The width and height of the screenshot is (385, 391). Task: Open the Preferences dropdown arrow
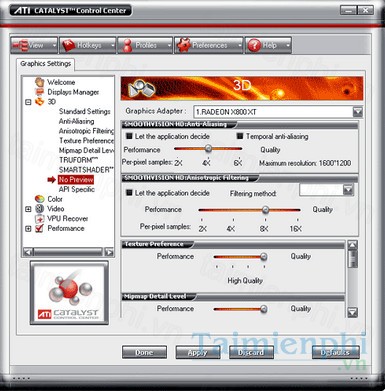(x=240, y=45)
